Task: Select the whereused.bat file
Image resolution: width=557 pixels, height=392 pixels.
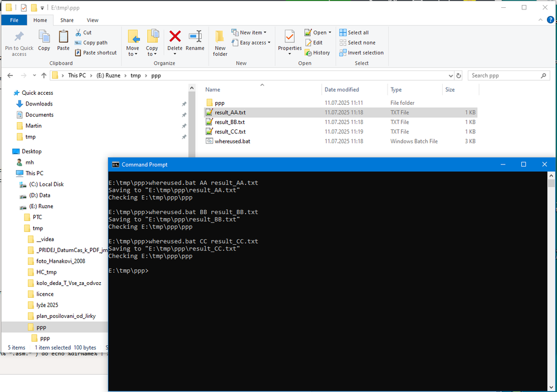Action: tap(233, 142)
